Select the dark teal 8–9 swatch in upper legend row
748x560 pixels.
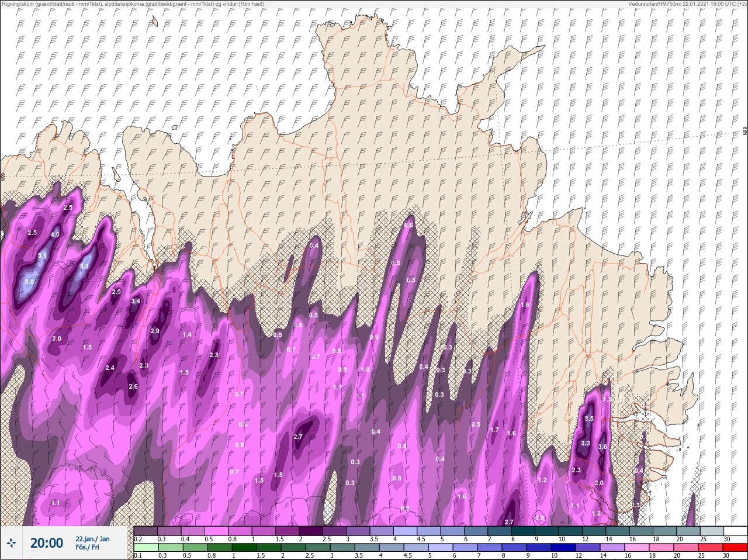(x=524, y=531)
